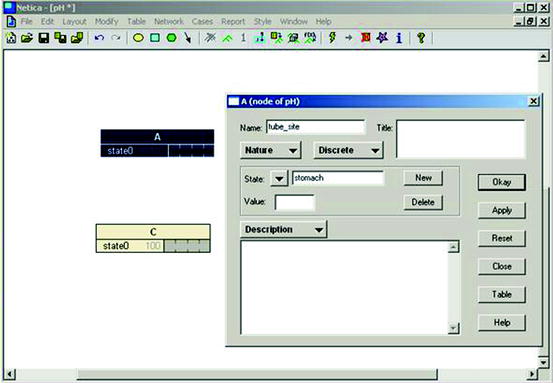The height and width of the screenshot is (383, 553).
Task: Open the File menu
Action: click(x=26, y=22)
